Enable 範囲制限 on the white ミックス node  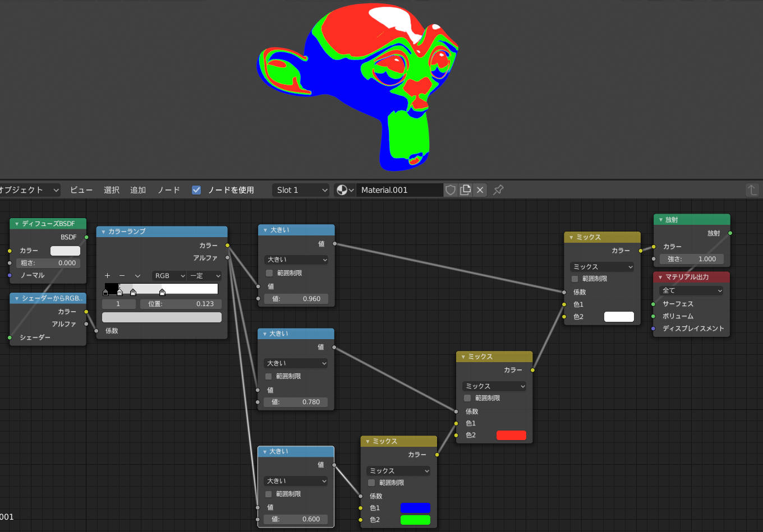click(x=574, y=279)
